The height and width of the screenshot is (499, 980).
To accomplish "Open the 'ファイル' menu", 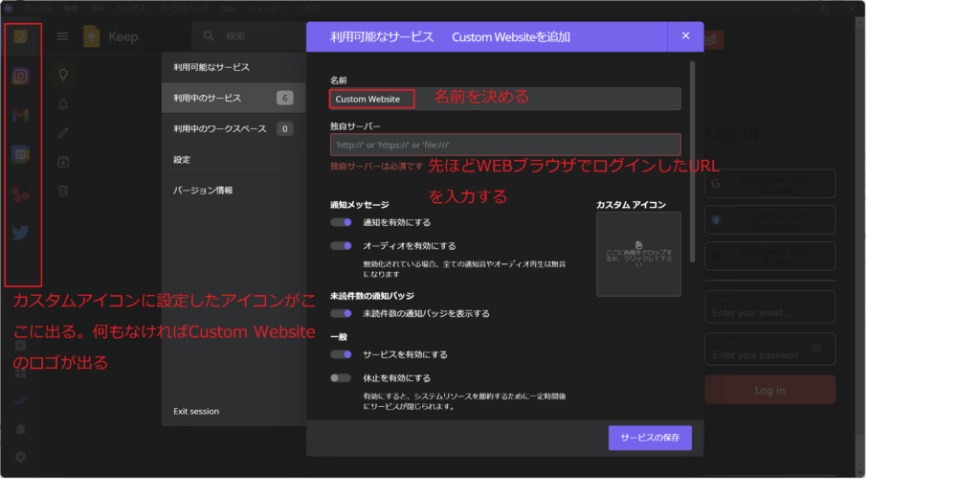I will pyautogui.click(x=38, y=9).
